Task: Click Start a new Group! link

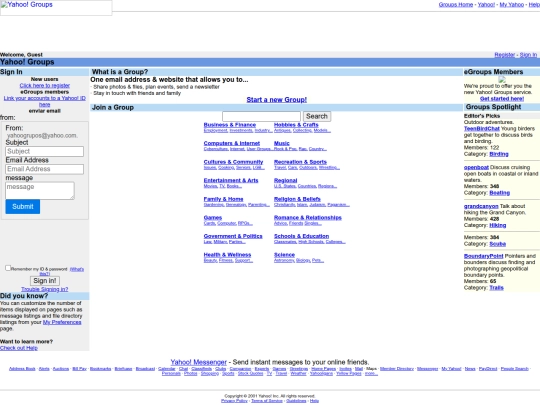Action: pyautogui.click(x=277, y=100)
